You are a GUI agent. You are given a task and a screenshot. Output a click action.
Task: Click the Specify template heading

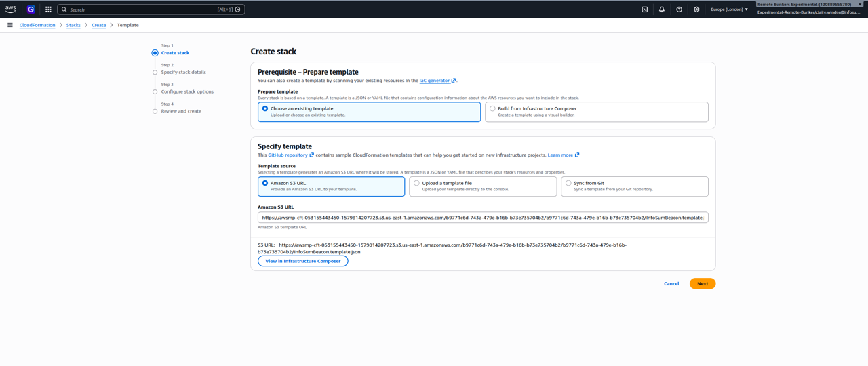pos(285,146)
